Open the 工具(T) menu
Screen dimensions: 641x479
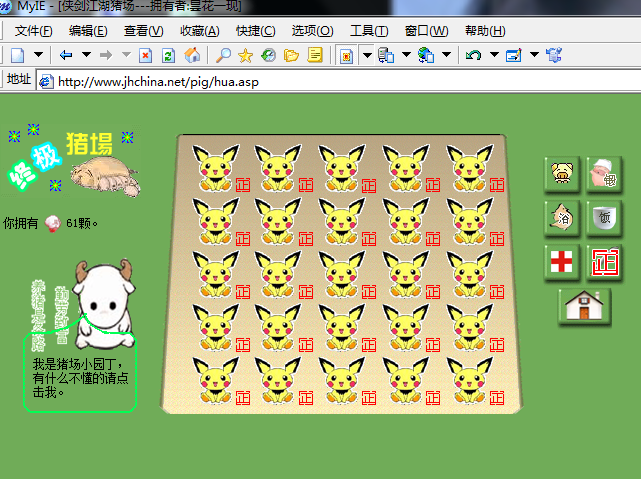point(369,31)
